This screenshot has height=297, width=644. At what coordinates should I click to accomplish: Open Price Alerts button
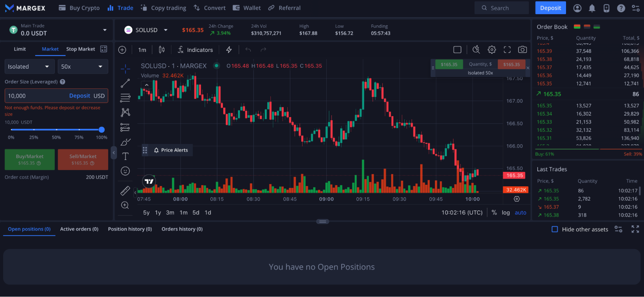171,150
